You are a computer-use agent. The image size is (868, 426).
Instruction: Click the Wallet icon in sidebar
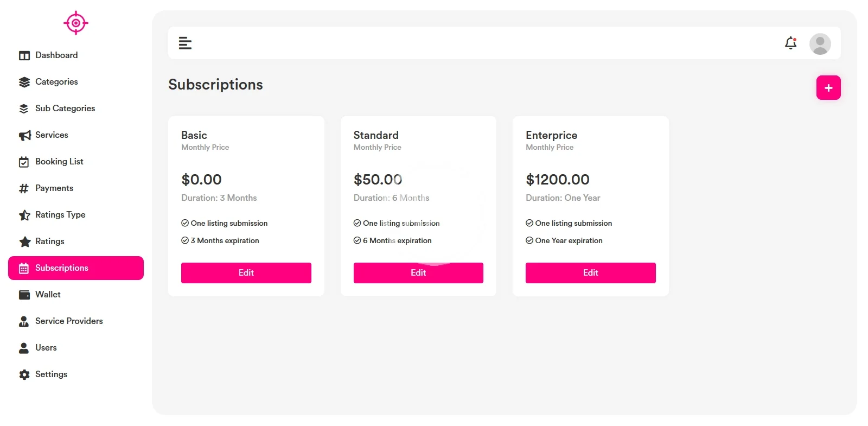click(x=24, y=295)
